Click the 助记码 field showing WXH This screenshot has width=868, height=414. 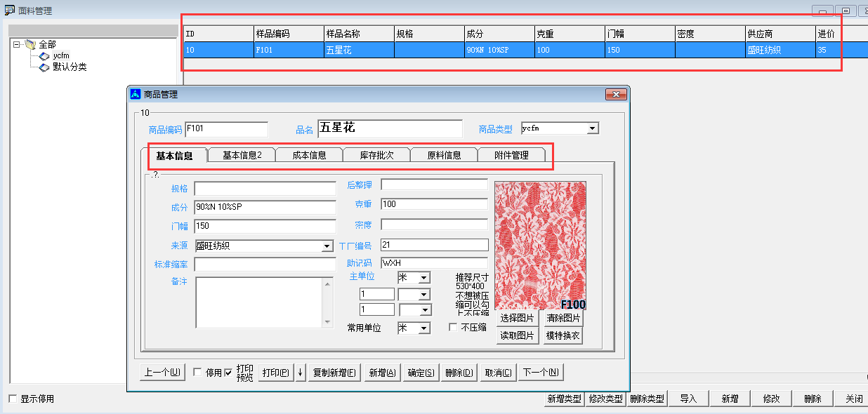(434, 263)
